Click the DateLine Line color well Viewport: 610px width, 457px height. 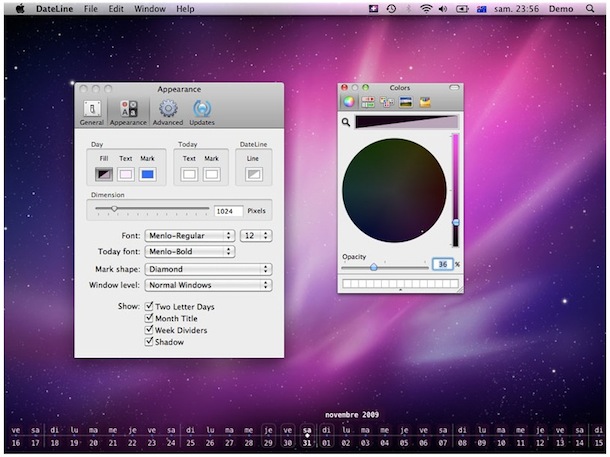click(254, 174)
